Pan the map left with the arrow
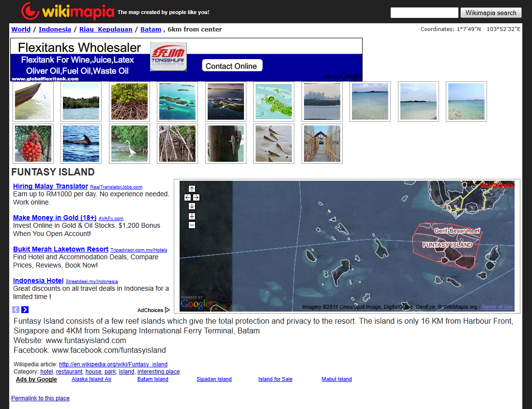 click(x=188, y=197)
